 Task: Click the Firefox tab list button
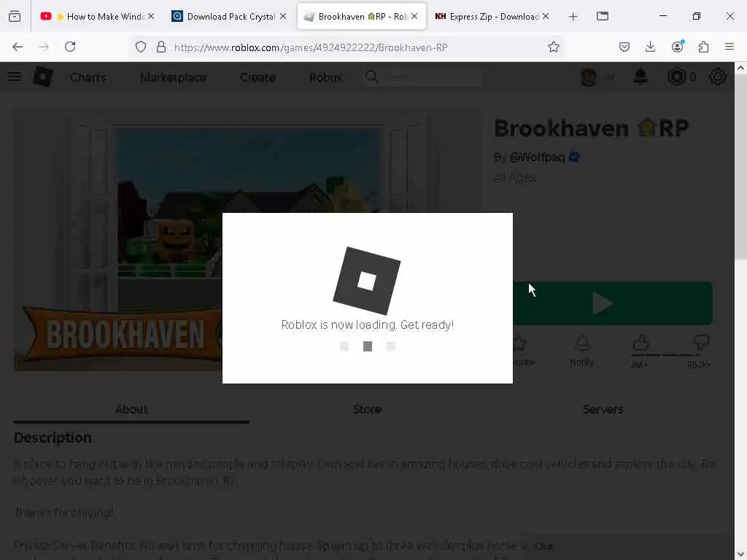pyautogui.click(x=15, y=16)
